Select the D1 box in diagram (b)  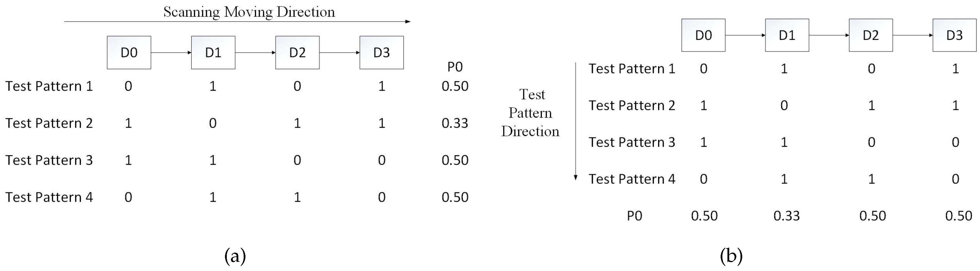pyautogui.click(x=787, y=35)
